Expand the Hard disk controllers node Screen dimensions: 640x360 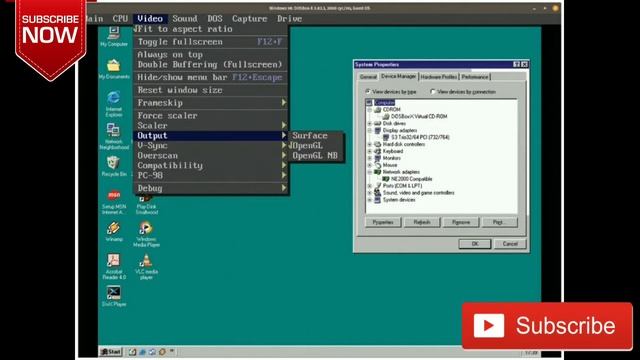coord(370,144)
